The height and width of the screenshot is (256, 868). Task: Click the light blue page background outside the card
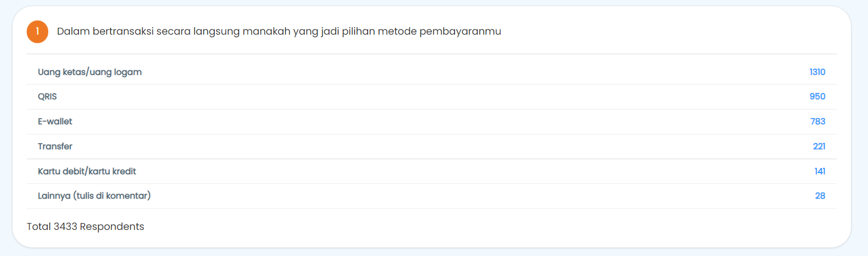point(860,128)
